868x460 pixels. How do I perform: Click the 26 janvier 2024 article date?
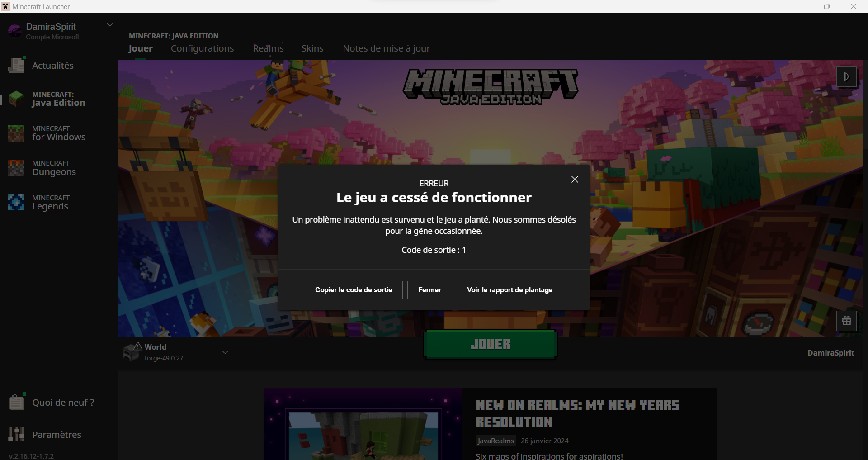click(545, 441)
